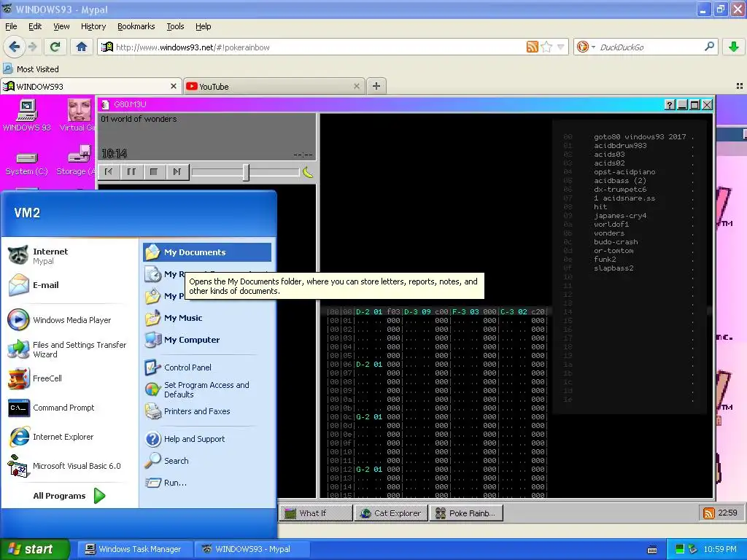The width and height of the screenshot is (747, 560).
Task: Toggle the moon icon in the G80.M3U player
Action: (x=308, y=172)
